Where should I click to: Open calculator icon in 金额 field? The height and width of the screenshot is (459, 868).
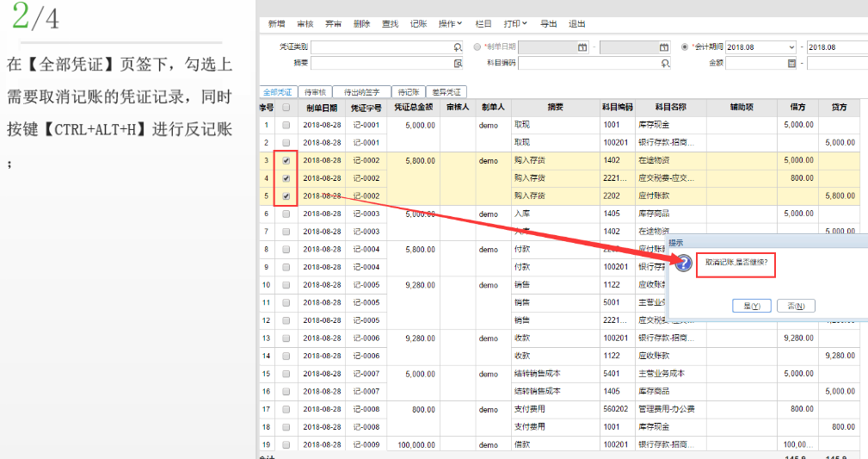pyautogui.click(x=791, y=63)
